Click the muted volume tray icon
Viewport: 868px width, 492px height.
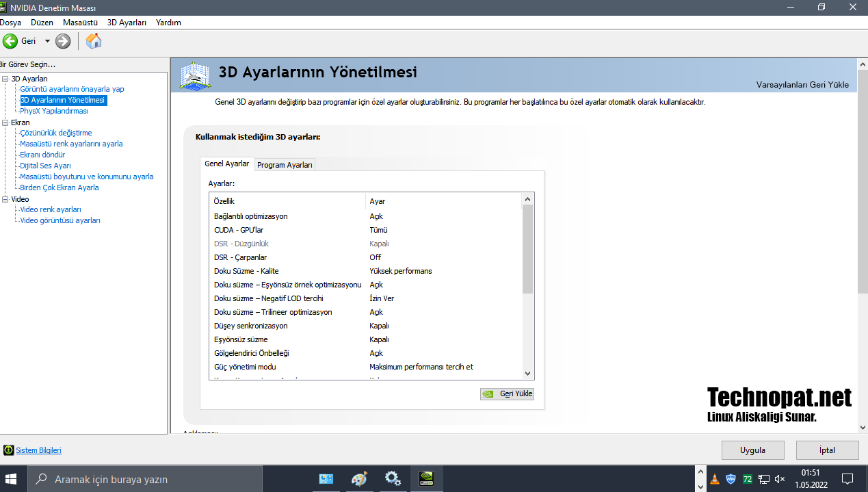780,479
